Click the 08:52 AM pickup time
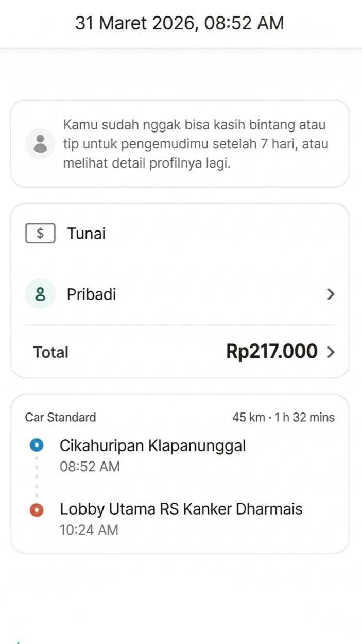Image resolution: width=362 pixels, height=644 pixels. pyautogui.click(x=90, y=467)
